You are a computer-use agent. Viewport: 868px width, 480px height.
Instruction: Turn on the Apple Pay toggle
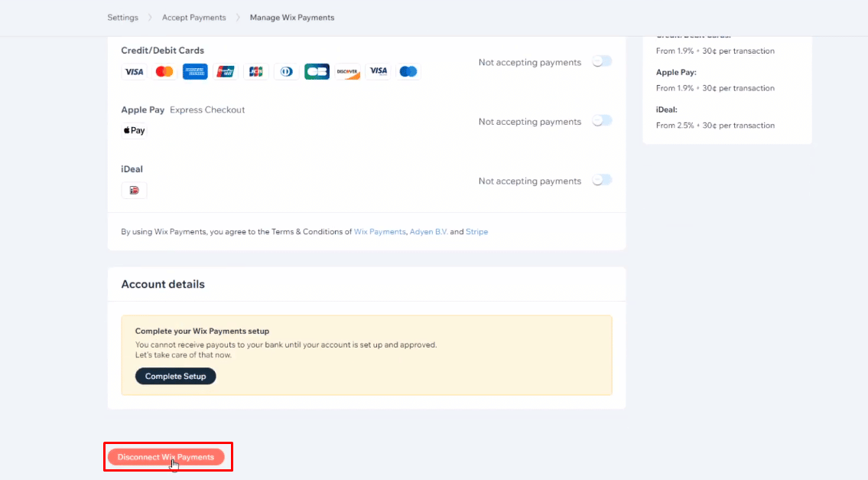point(602,121)
